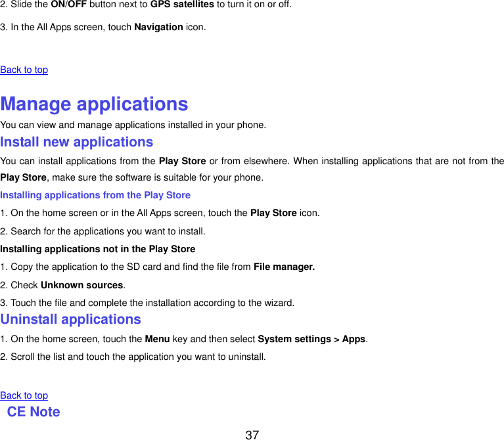This screenshot has width=504, height=440.
Task: Click the step mentioning 'System settings > Apps'
Action: [x=184, y=339]
